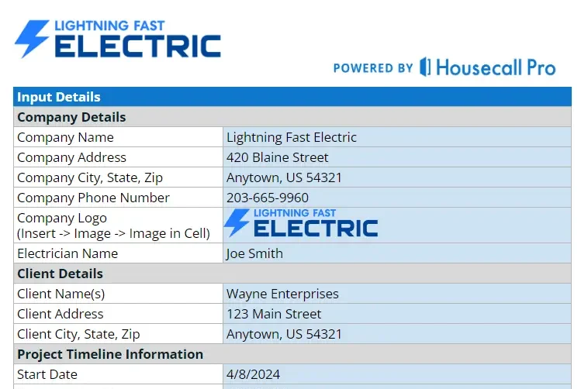Click the Start Date value 4/8/2024
This screenshot has height=389, width=588.
coord(396,374)
